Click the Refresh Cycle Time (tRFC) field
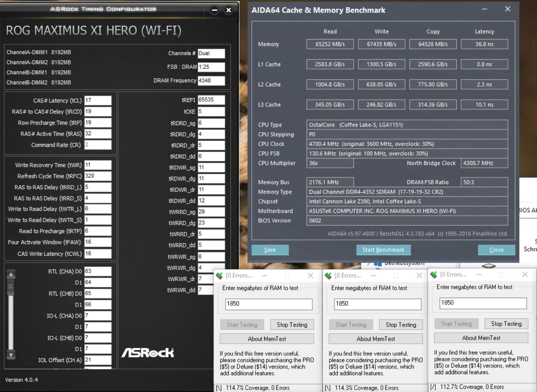This screenshot has height=392, width=537. (x=98, y=176)
